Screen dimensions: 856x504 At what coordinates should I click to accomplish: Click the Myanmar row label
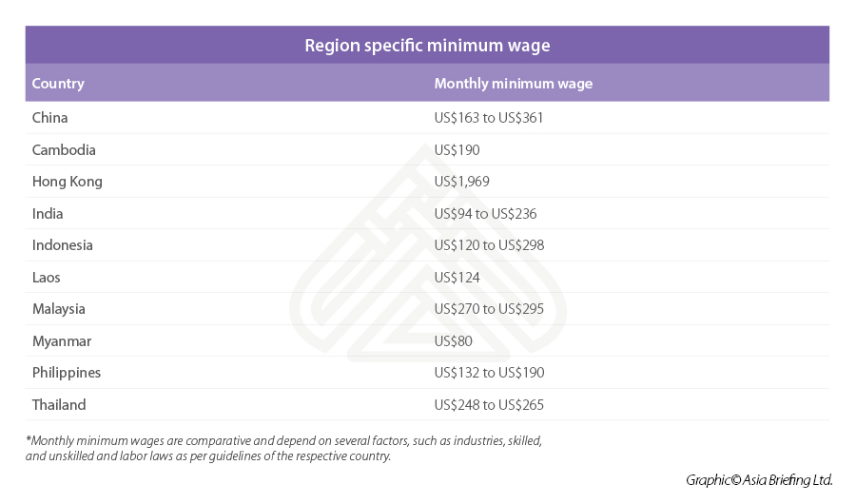[x=62, y=341]
